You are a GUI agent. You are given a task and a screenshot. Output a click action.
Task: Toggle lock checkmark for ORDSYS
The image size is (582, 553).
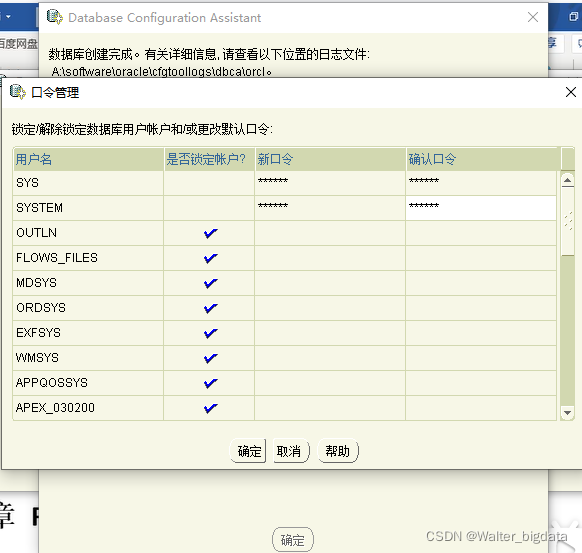pos(210,308)
